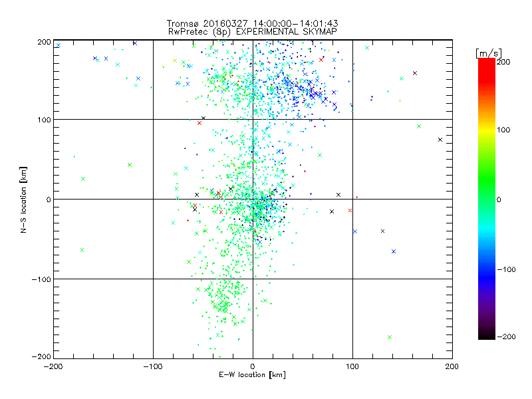Click the y-axis tick label '200'
The height and width of the screenshot is (399, 532).
44,42
